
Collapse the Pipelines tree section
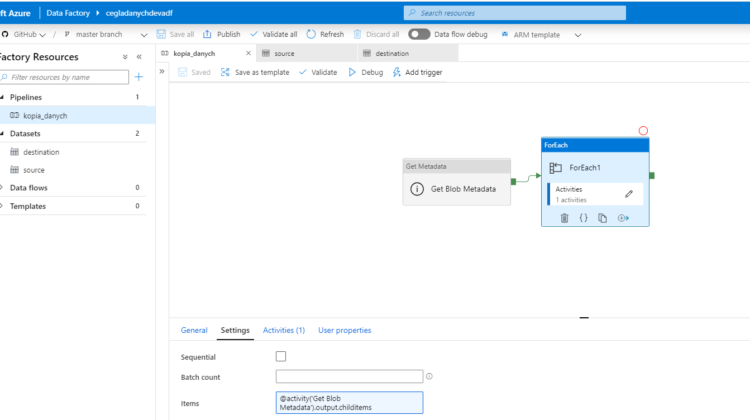3,97
